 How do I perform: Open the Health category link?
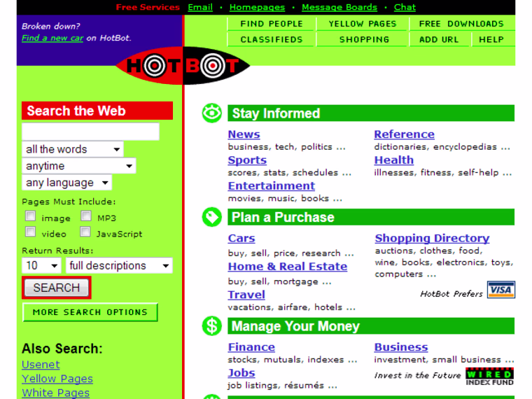[394, 160]
